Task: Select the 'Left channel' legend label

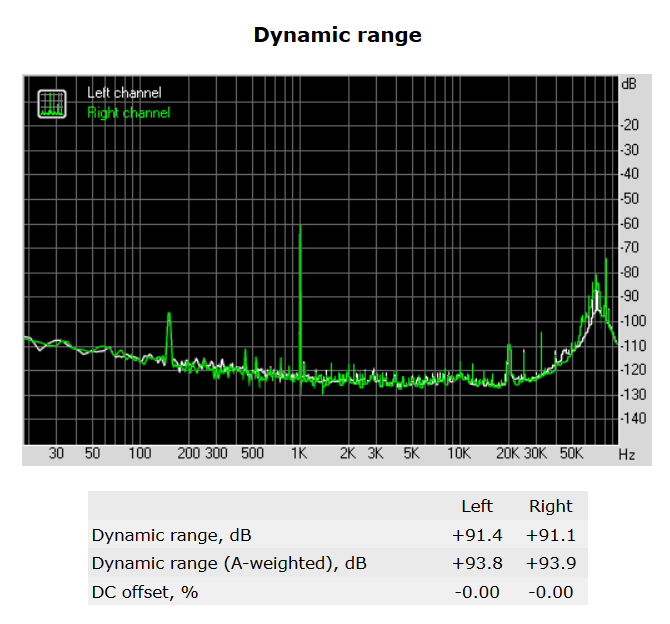Action: tap(124, 93)
